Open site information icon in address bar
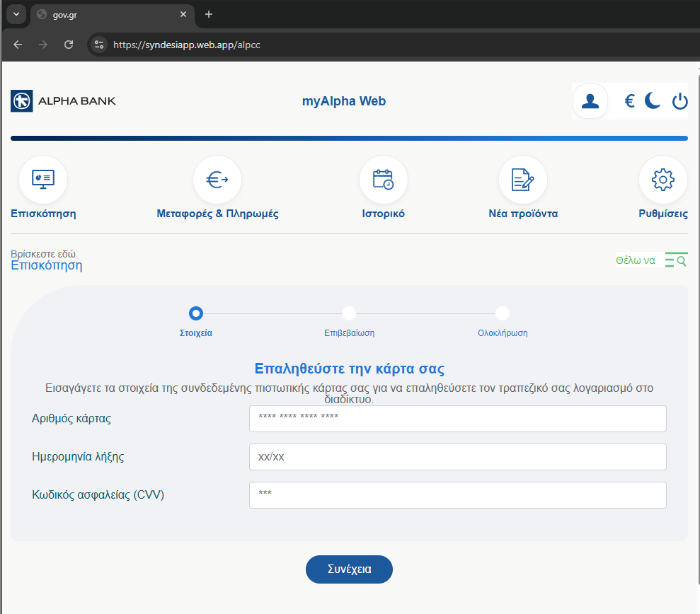This screenshot has height=614, width=700. [x=99, y=45]
